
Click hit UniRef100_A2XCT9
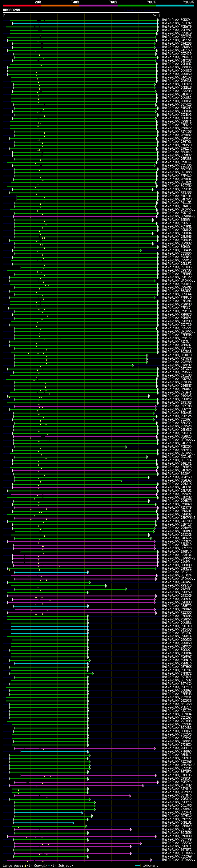click(177, 507)
